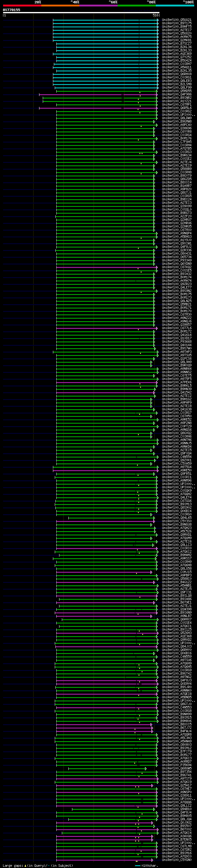Open hit UniRef100_Q4F986
The width and height of the screenshot is (197, 868).
click(177, 94)
